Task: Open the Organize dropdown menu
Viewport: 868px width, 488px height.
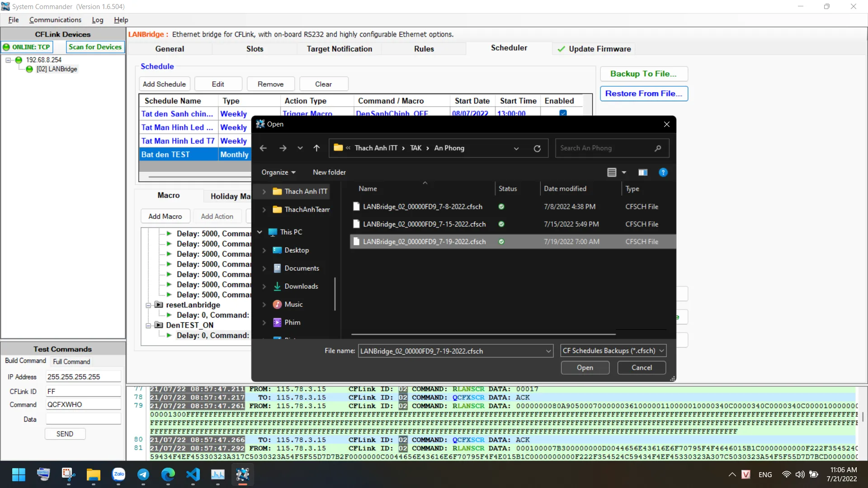Action: click(x=278, y=172)
